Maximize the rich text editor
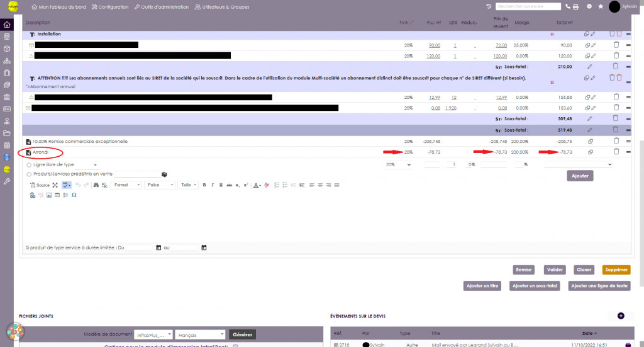Viewport: 644px width, 347px height. click(x=55, y=185)
